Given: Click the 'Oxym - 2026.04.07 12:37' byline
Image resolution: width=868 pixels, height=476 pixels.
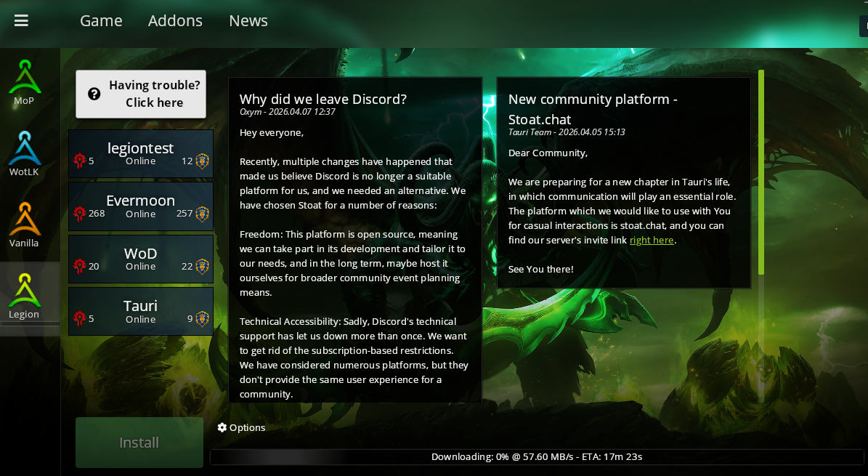Looking at the screenshot, I should coord(288,112).
